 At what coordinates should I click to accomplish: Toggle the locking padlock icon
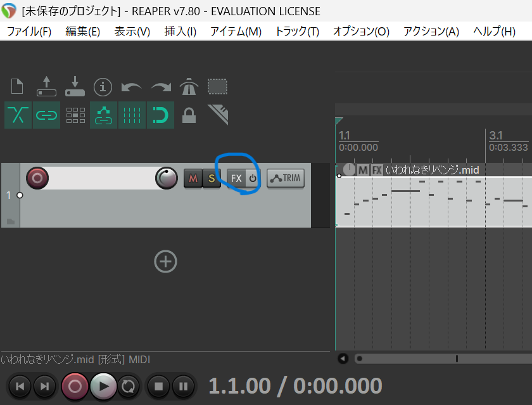pos(189,115)
